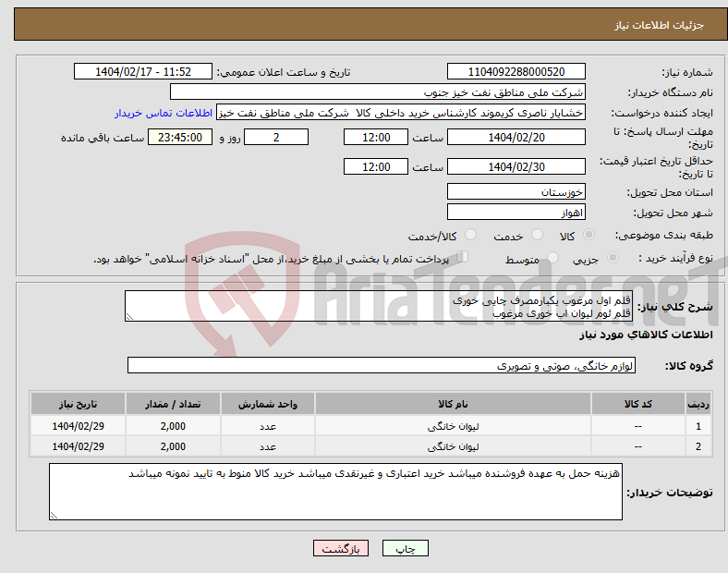This screenshot has height=573, width=728.
Task: Click the تعداد / مقدار column header
Action: click(173, 404)
